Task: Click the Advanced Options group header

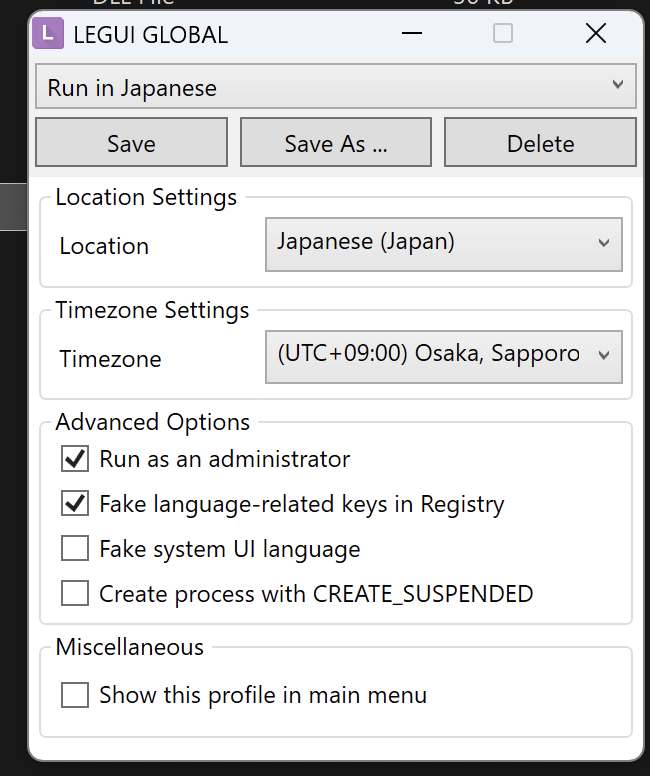Action: [x=153, y=422]
